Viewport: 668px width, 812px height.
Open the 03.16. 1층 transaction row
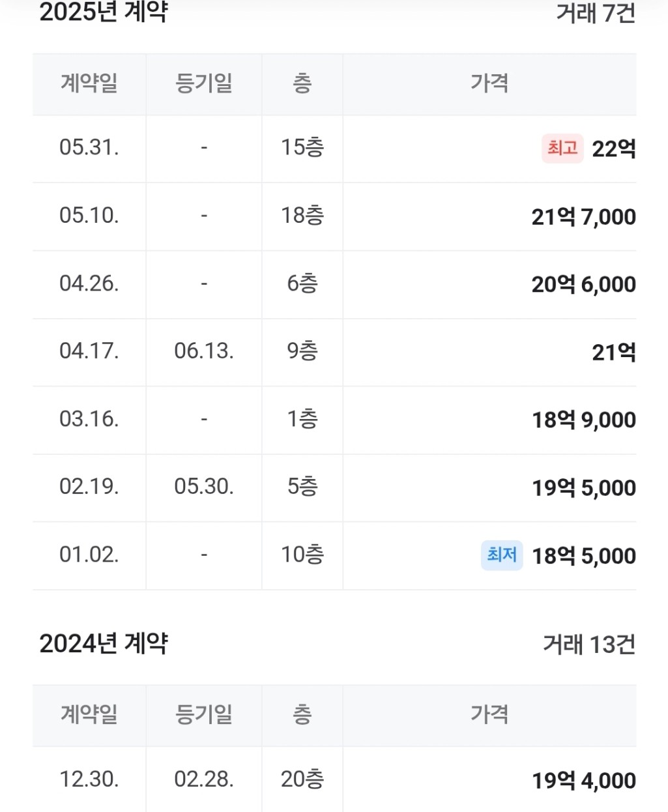pyautogui.click(x=334, y=420)
